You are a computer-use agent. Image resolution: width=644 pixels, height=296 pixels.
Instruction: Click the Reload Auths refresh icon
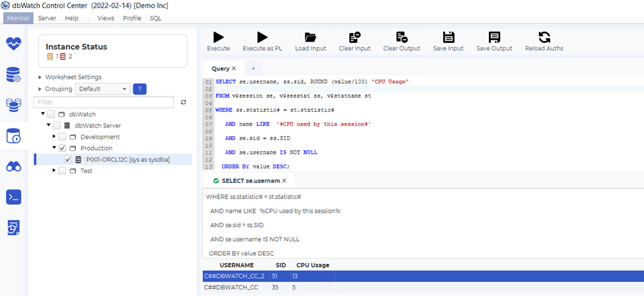pyautogui.click(x=544, y=38)
